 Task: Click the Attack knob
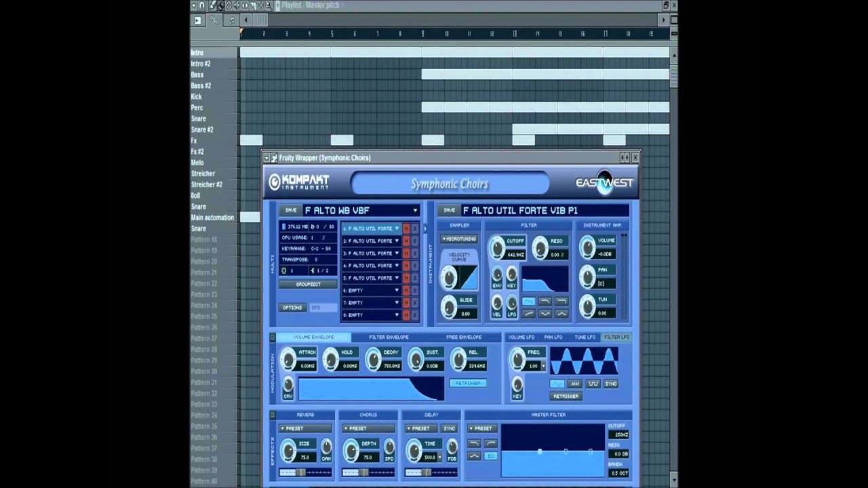click(x=288, y=358)
